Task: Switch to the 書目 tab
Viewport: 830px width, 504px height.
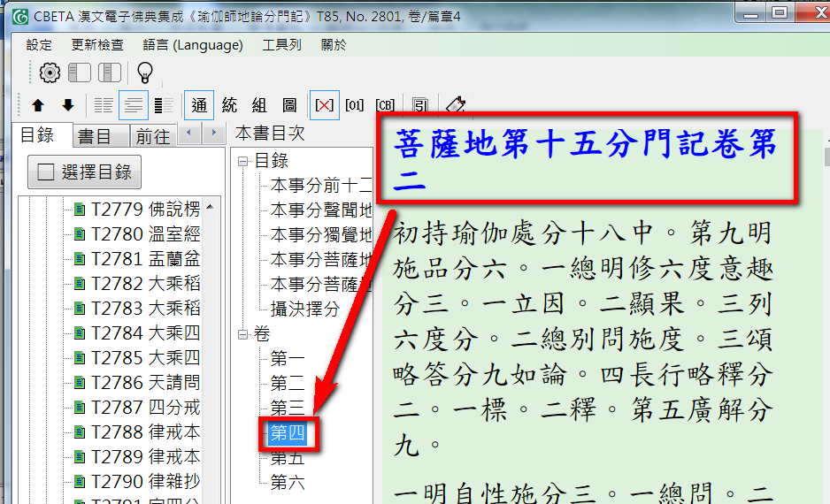Action: tap(95, 136)
